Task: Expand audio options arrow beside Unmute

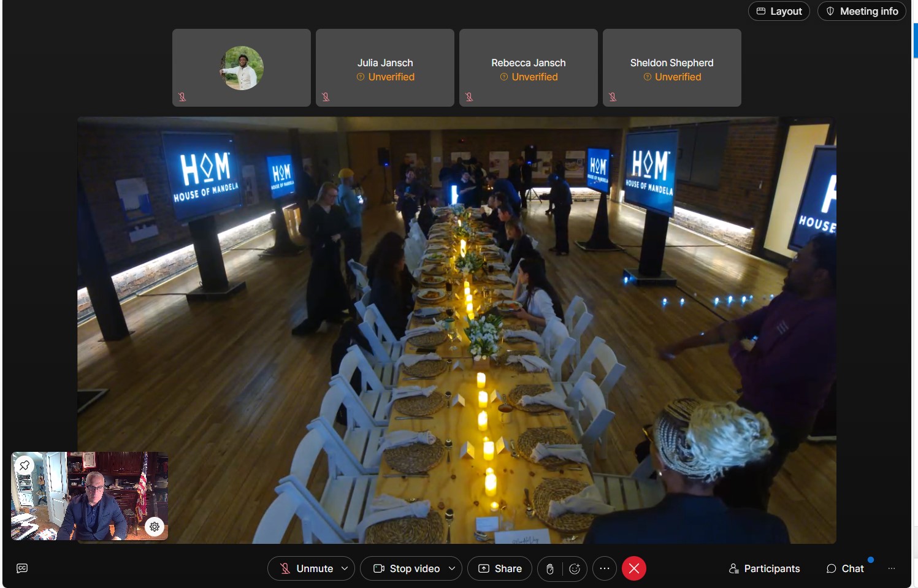Action: (x=345, y=569)
